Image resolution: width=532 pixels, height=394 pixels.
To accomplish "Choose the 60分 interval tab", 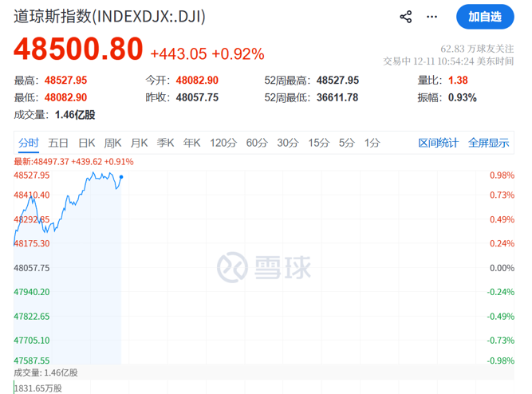I will click(x=257, y=143).
